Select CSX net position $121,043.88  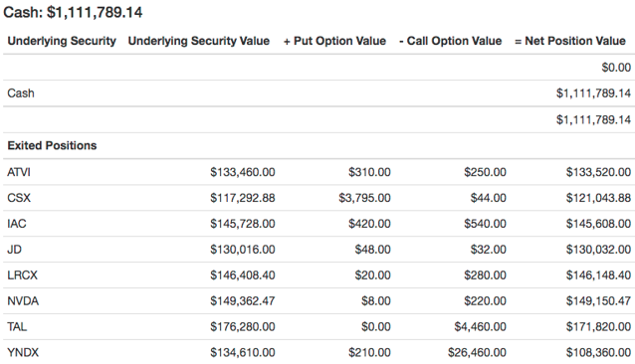pos(598,198)
